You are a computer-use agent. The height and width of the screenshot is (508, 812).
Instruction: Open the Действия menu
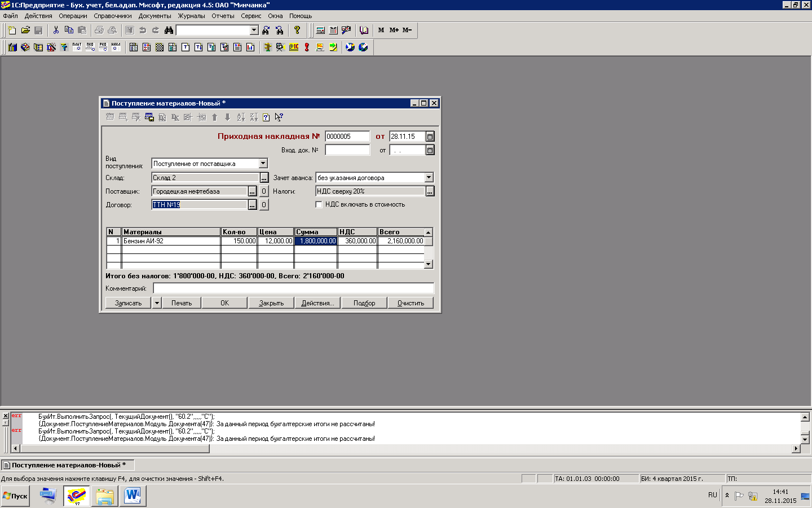(x=38, y=16)
